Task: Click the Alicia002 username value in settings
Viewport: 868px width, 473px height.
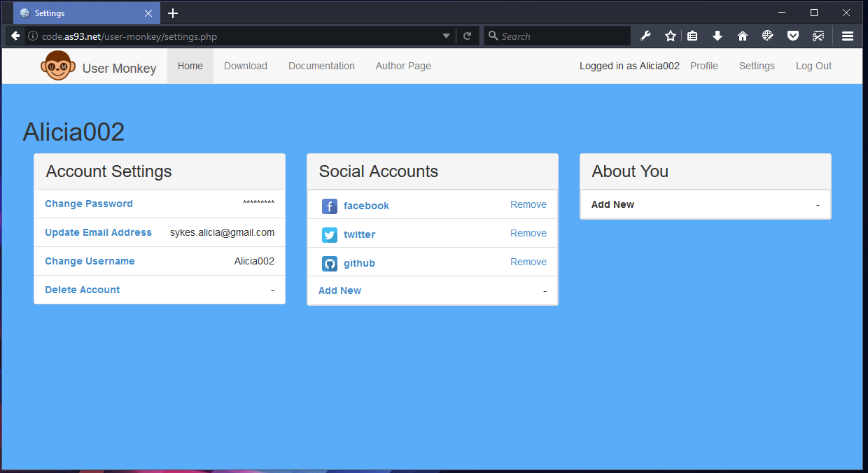Action: [254, 261]
